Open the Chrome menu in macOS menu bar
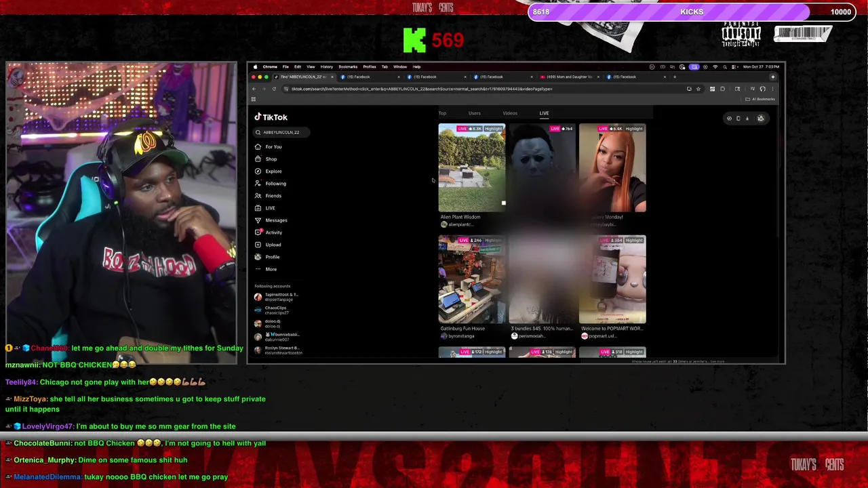The height and width of the screenshot is (488, 868). pos(270,66)
